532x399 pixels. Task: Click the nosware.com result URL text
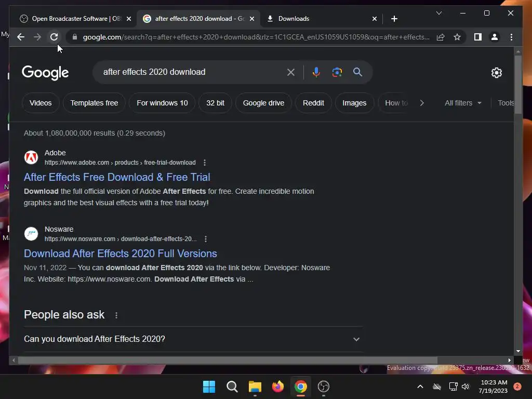pyautogui.click(x=121, y=239)
